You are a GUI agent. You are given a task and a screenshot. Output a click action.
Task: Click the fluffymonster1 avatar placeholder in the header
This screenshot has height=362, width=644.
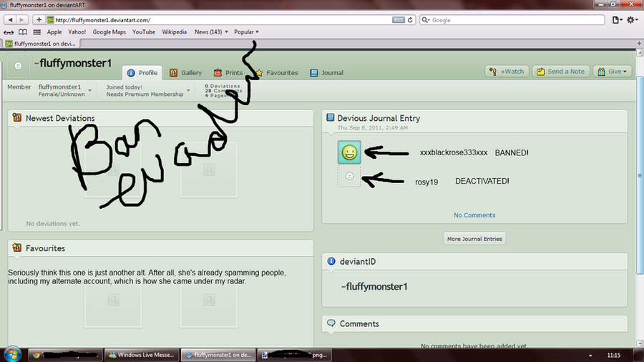click(x=18, y=66)
